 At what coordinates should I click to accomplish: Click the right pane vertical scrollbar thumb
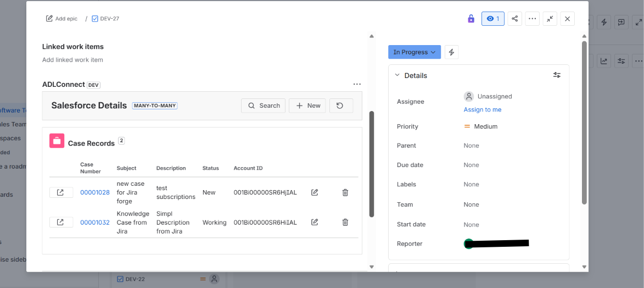[585, 123]
